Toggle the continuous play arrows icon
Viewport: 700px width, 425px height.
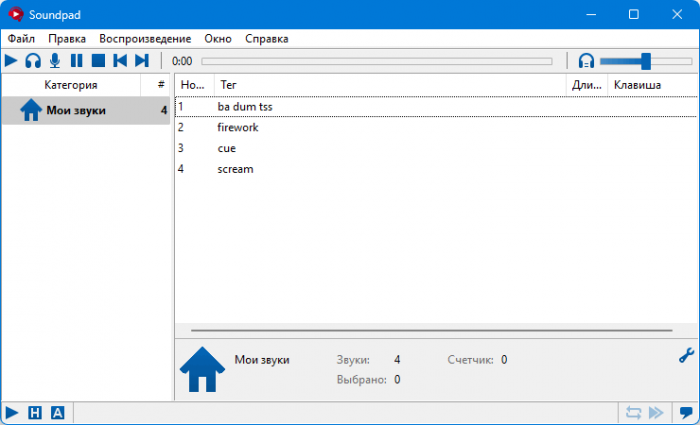656,413
